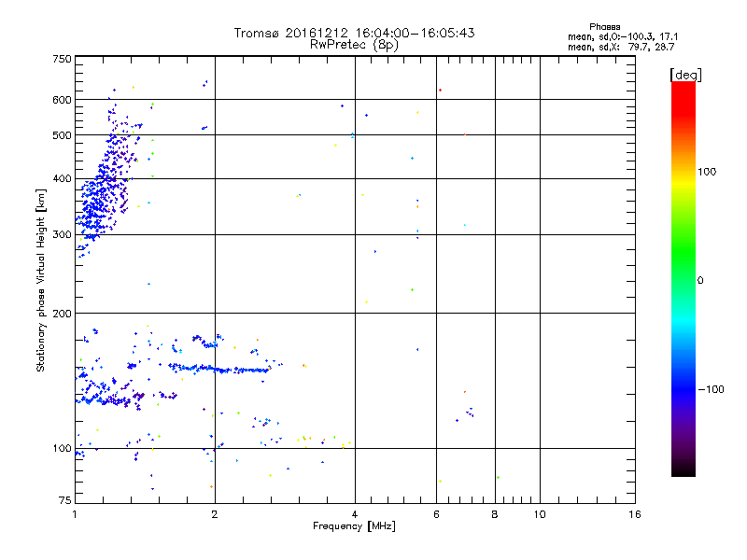The image size is (747, 560).
Task: Click the 'Frequency [MHz]' x-axis label
Action: (x=354, y=526)
